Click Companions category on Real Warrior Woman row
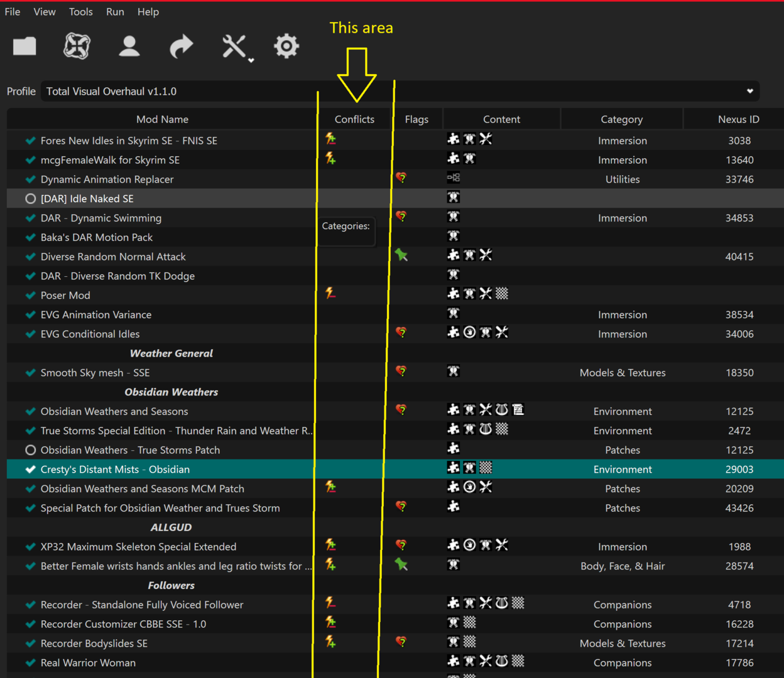The width and height of the screenshot is (784, 678). point(623,663)
